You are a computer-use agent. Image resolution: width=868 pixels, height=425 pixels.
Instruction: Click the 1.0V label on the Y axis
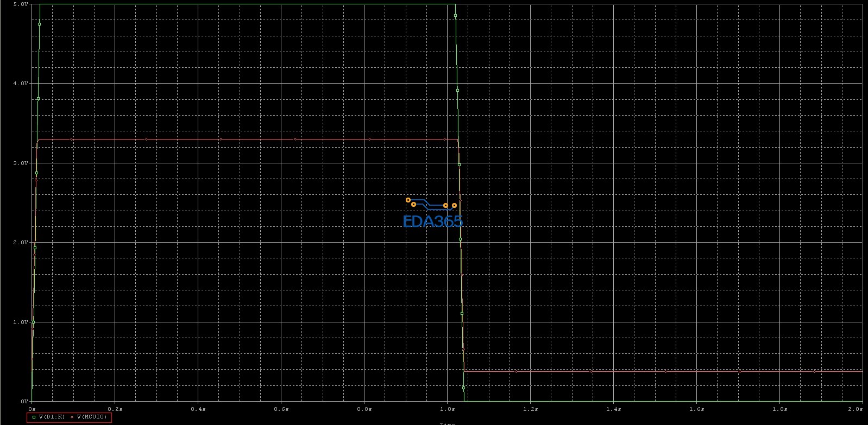tap(21, 322)
